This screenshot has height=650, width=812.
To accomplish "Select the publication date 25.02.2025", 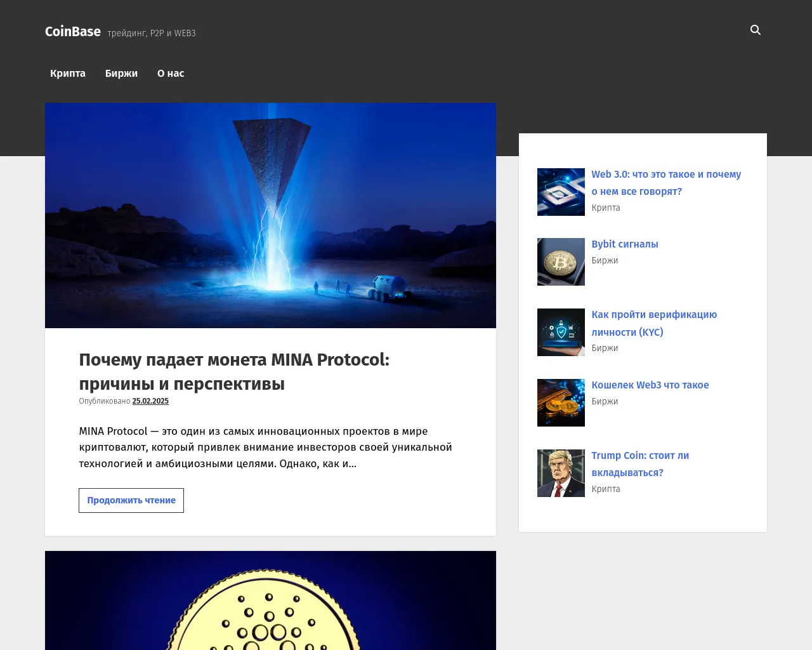I will pos(150,401).
